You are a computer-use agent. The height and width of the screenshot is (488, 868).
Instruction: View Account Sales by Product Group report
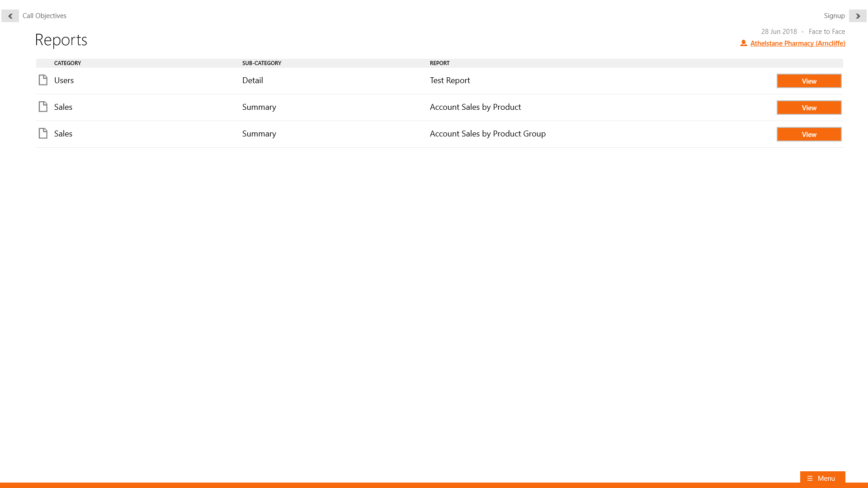click(x=809, y=135)
